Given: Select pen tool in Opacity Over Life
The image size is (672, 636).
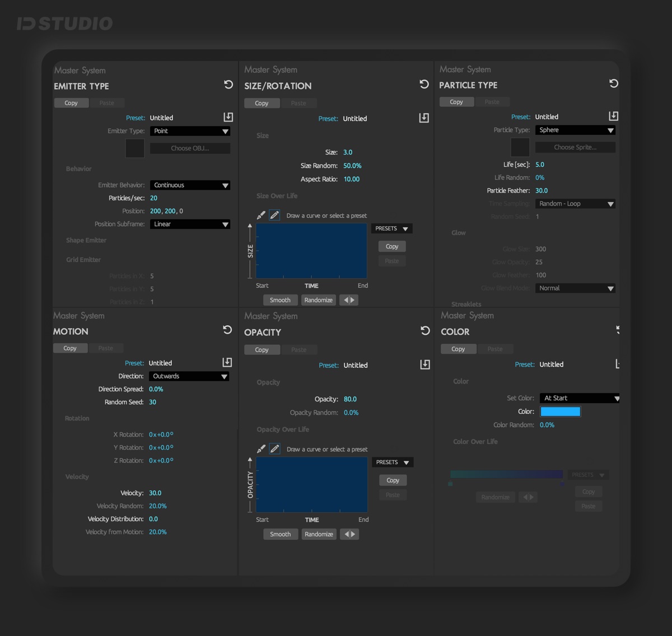Looking at the screenshot, I should 261,449.
